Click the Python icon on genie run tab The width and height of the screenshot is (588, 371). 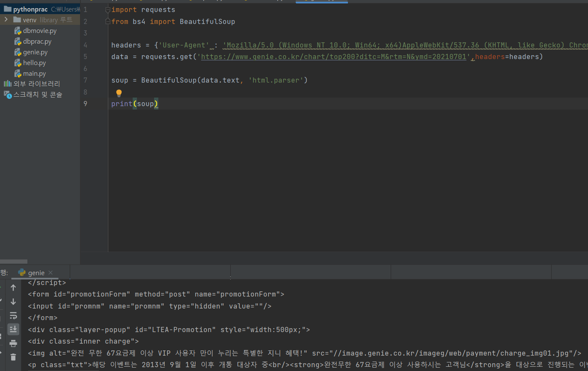22,273
